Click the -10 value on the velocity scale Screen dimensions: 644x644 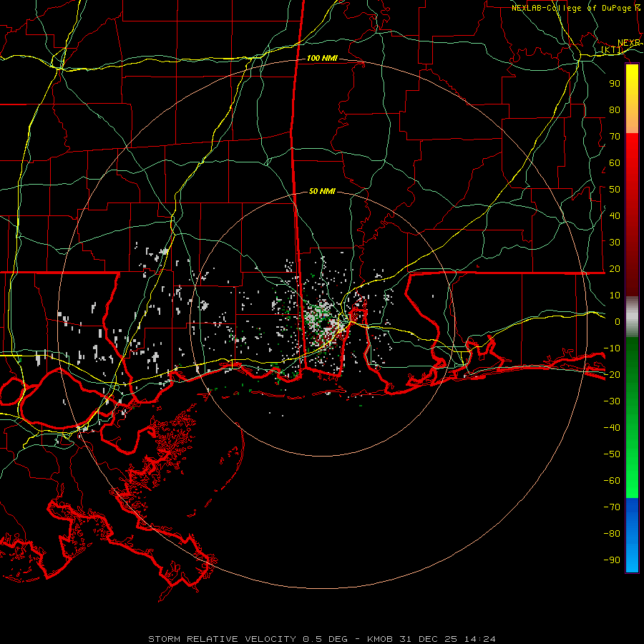(612, 348)
